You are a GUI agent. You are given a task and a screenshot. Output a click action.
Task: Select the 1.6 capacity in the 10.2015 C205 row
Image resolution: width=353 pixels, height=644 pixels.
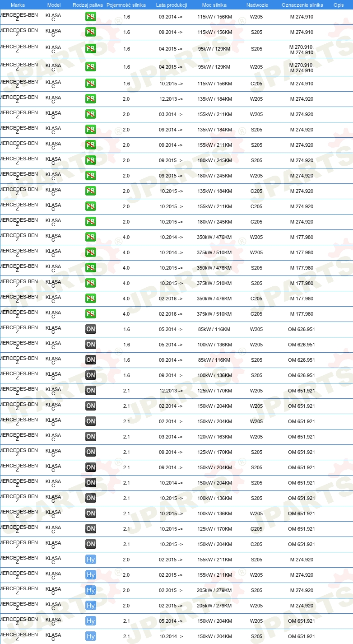click(x=126, y=84)
